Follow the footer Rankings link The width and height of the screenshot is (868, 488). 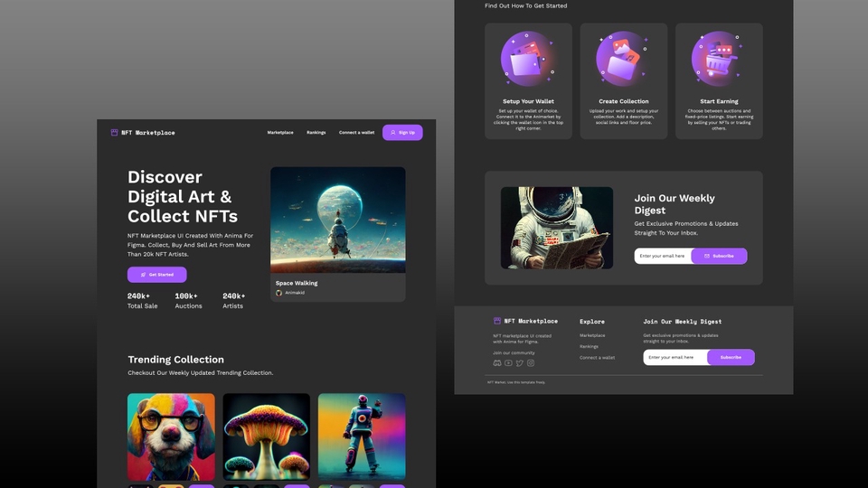[589, 346]
